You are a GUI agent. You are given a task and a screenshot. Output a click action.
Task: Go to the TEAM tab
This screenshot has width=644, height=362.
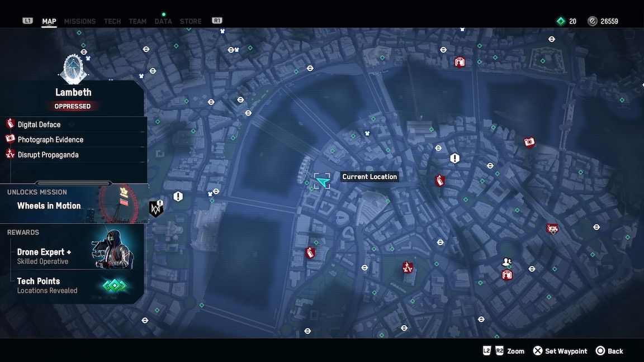pos(138,21)
